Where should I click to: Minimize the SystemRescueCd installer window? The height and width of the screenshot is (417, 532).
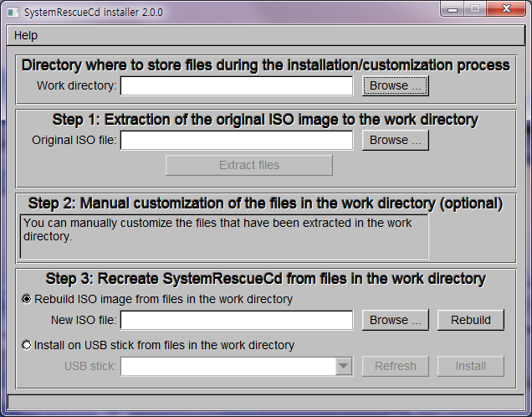[453, 9]
